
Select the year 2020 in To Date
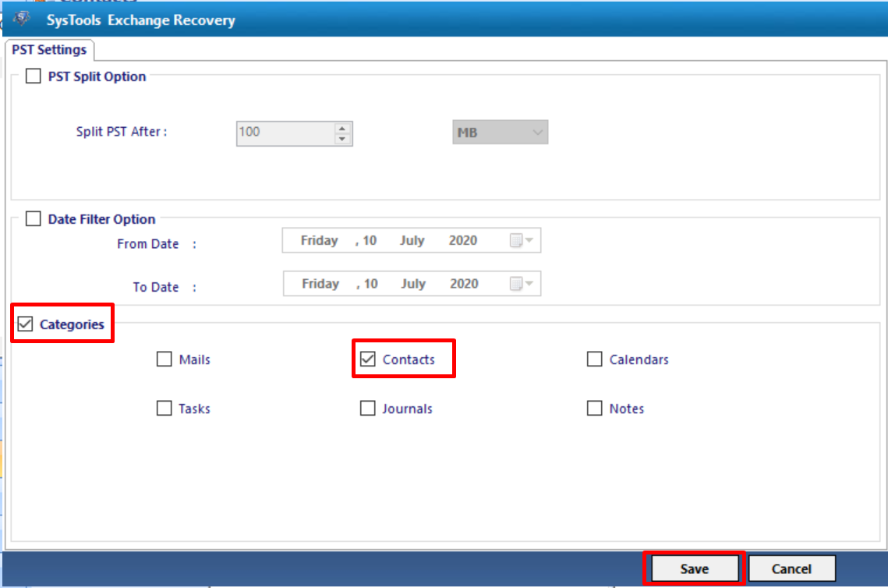click(x=464, y=283)
